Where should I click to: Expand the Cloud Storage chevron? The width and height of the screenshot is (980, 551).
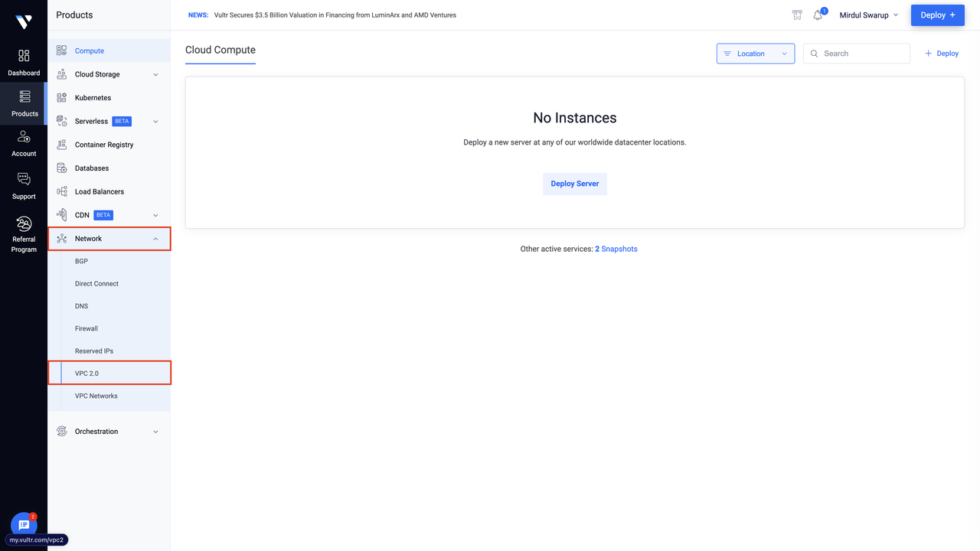(x=155, y=74)
